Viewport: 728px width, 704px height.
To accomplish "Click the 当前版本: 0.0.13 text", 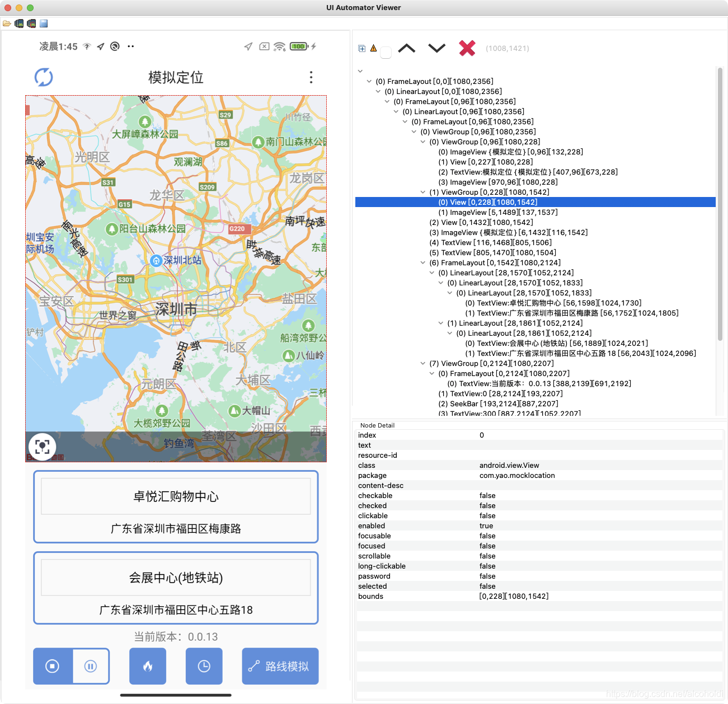I will click(x=176, y=637).
